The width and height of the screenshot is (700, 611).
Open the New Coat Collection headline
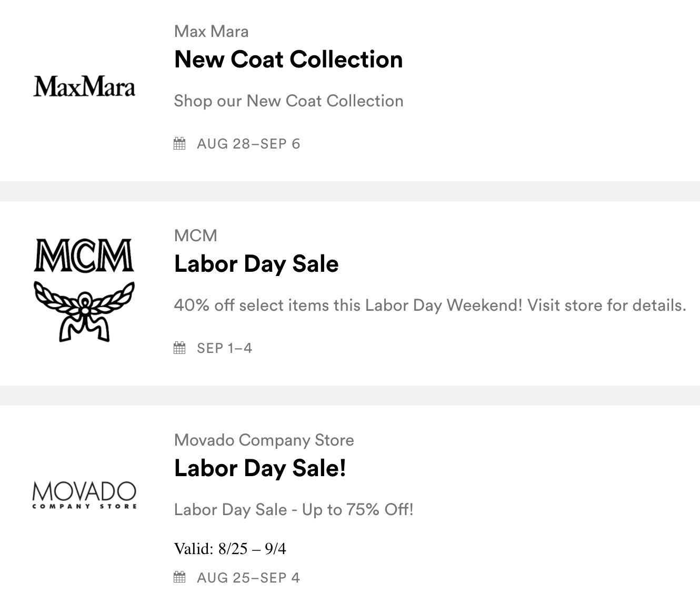pyautogui.click(x=288, y=60)
